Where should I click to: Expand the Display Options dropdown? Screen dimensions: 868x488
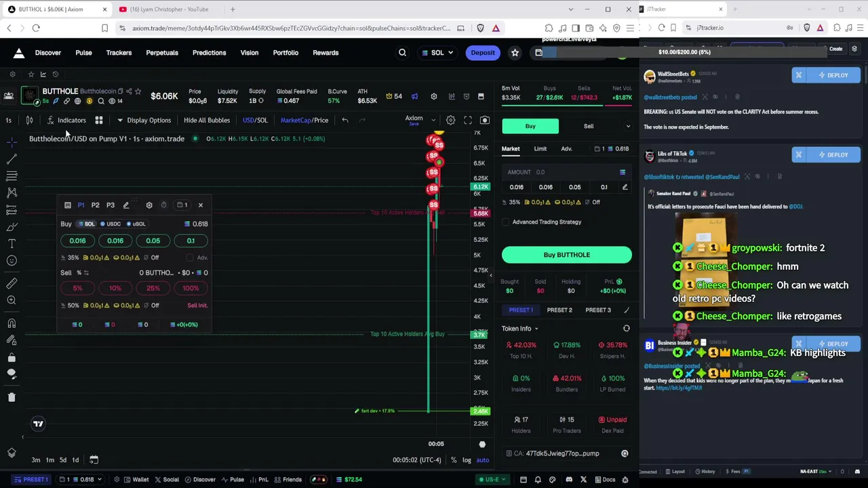click(144, 120)
